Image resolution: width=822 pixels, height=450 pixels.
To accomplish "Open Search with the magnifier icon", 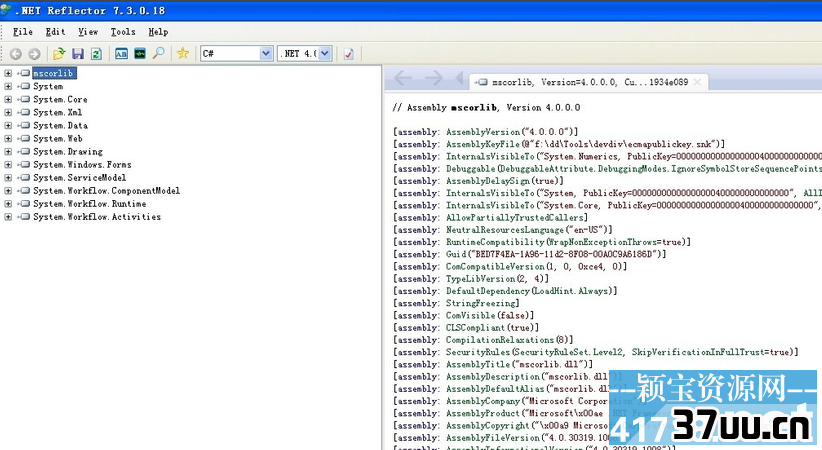I will pos(158,53).
